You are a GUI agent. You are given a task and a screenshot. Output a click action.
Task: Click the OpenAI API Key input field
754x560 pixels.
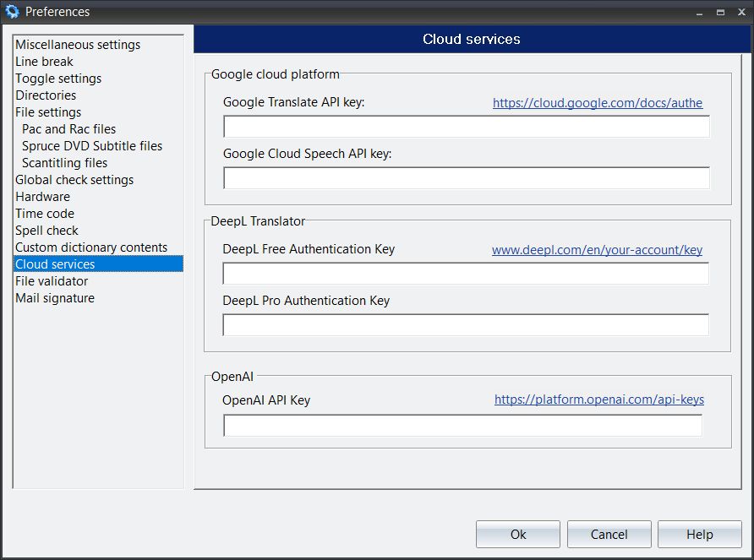[462, 426]
